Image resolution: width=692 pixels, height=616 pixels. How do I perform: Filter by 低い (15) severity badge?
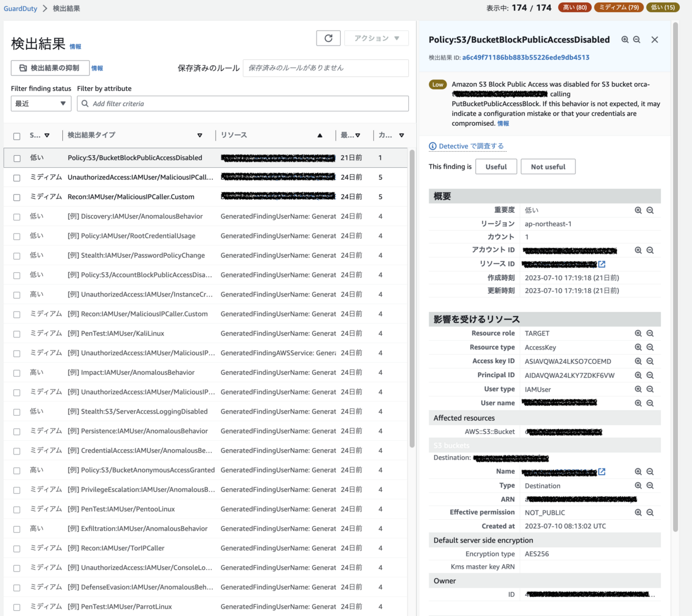tap(663, 7)
